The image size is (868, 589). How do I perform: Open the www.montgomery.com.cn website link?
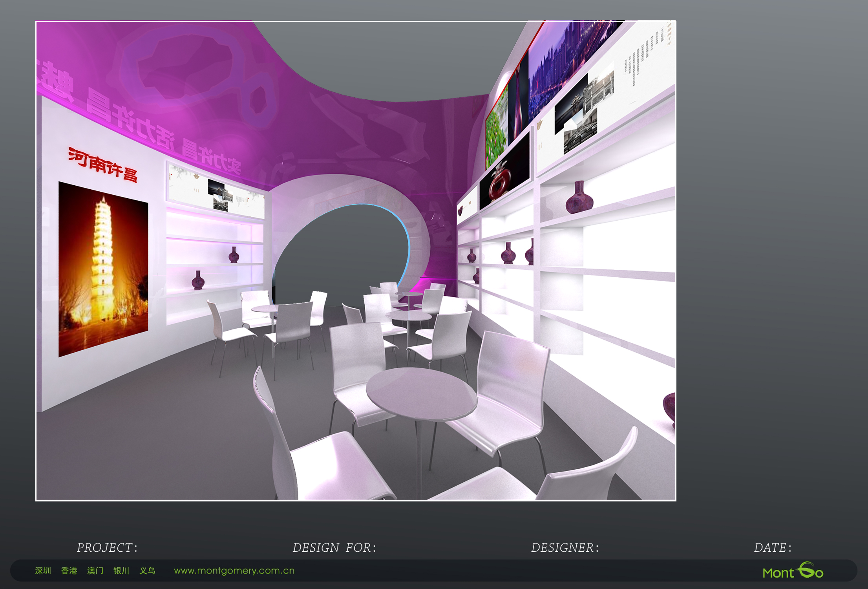click(x=234, y=571)
